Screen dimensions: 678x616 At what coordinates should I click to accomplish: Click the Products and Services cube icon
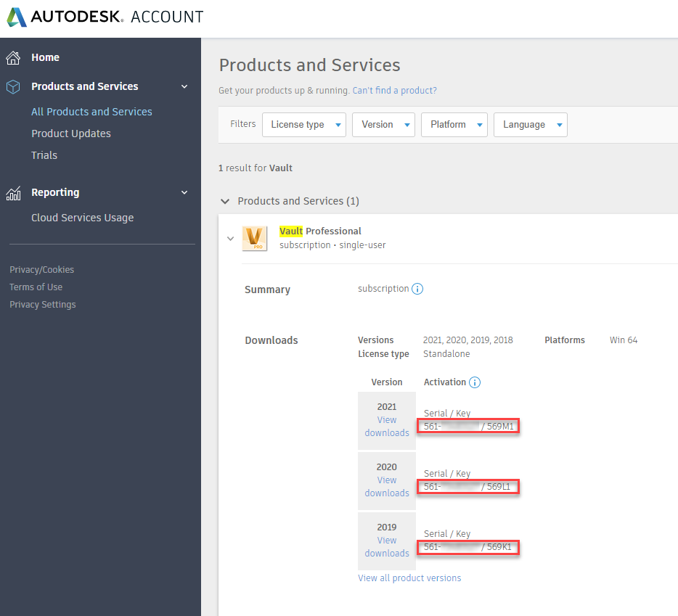pos(12,86)
